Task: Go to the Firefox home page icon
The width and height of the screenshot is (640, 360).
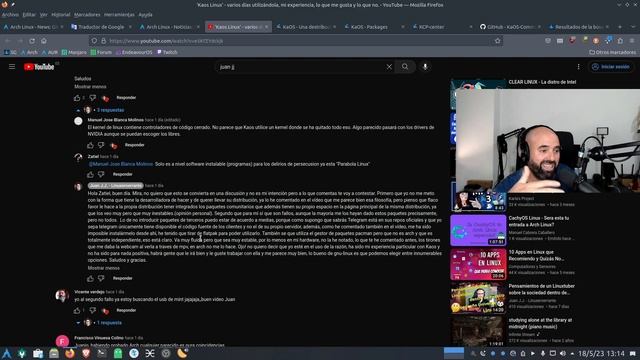Action: (44, 41)
